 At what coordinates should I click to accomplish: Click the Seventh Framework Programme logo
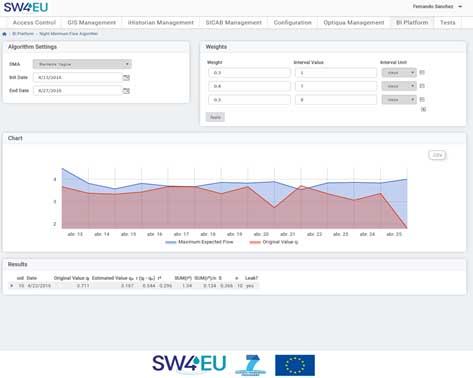click(x=251, y=365)
